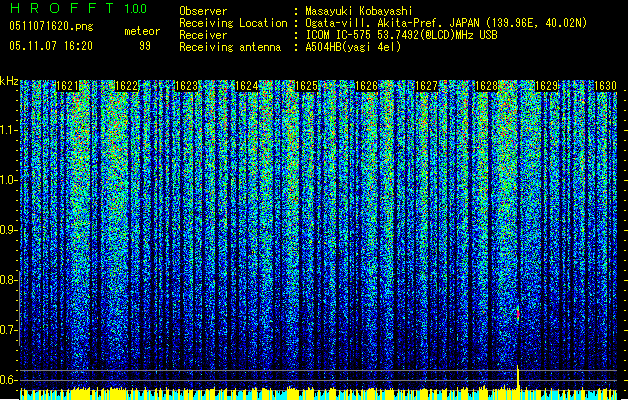The height and width of the screenshot is (400, 629).
Task: Click the 1626 time marker label
Action: pos(367,86)
